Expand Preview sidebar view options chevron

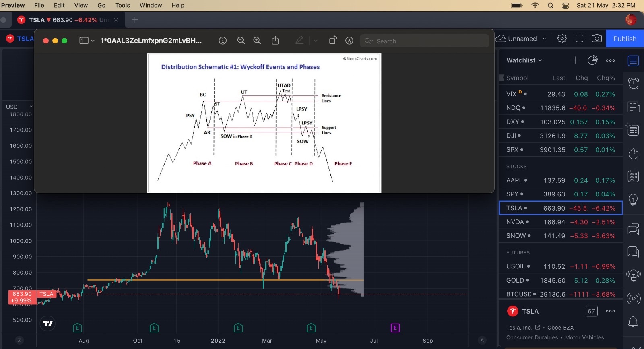[93, 41]
